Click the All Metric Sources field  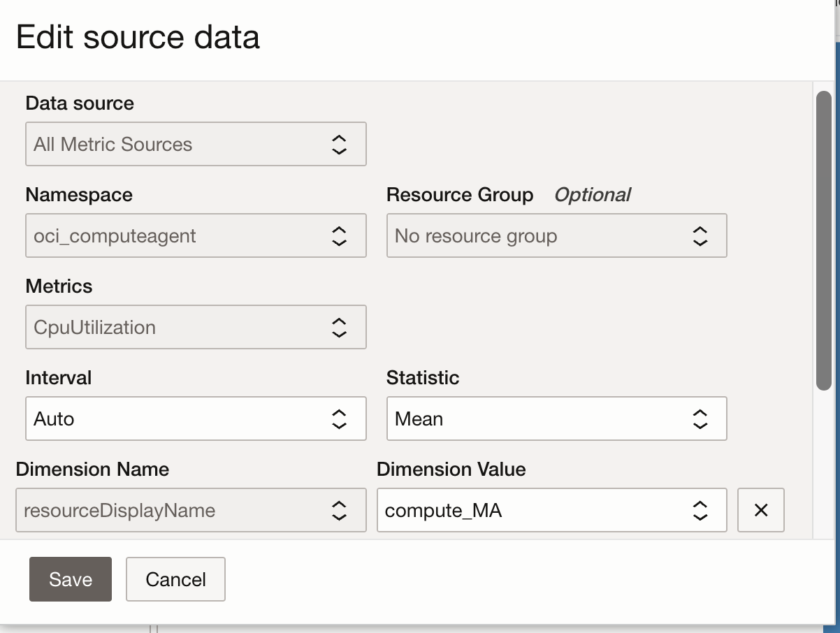click(x=196, y=144)
